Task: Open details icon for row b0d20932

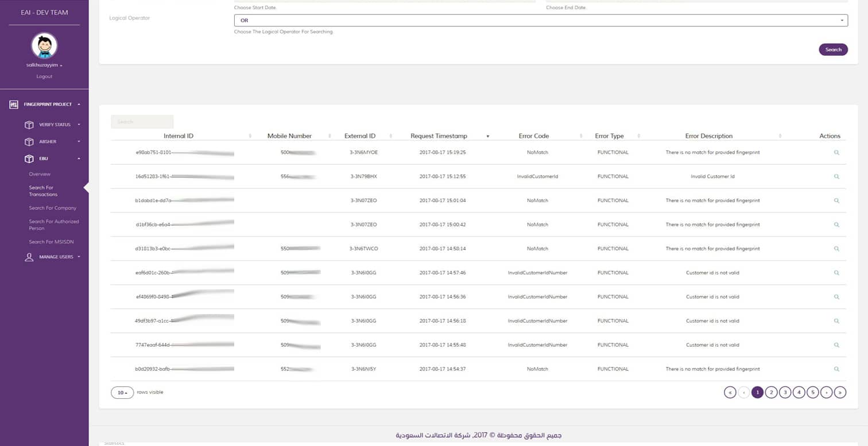Action: point(836,369)
